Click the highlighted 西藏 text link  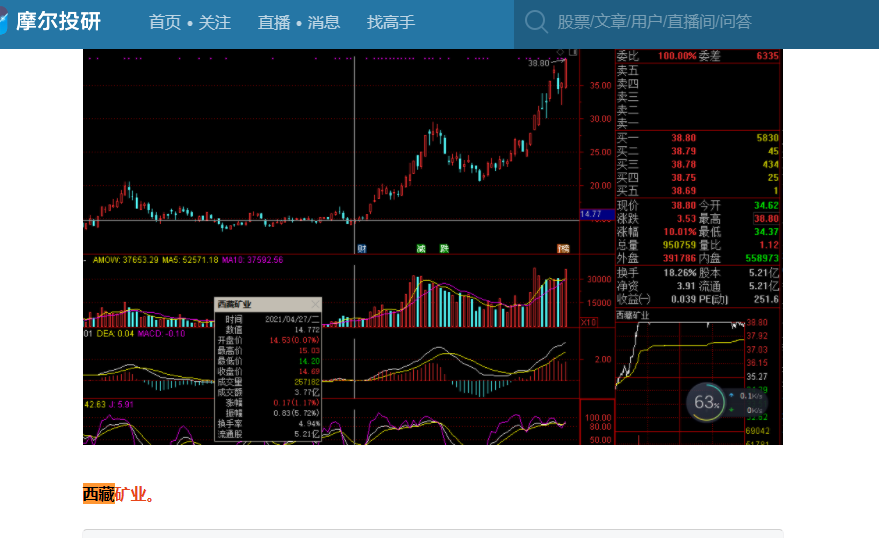(x=99, y=494)
